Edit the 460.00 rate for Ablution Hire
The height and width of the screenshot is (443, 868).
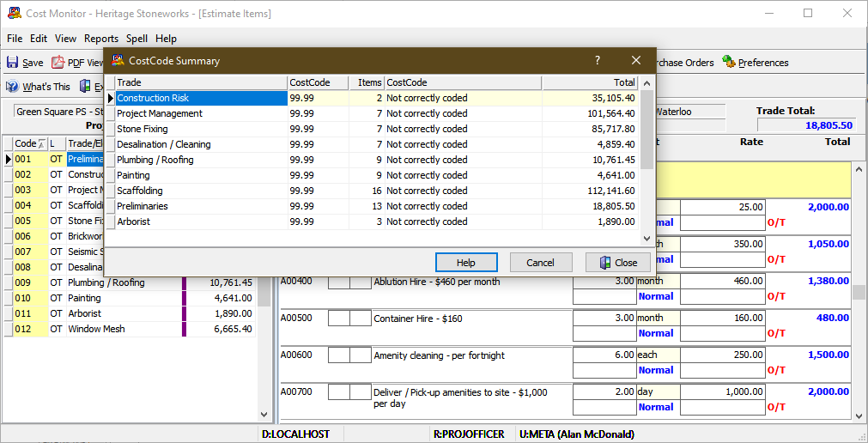[722, 282]
